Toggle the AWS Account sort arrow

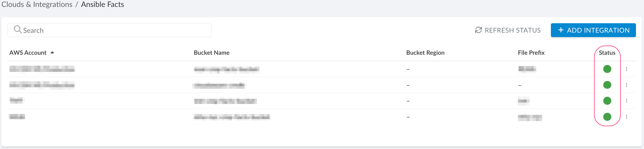click(x=52, y=53)
